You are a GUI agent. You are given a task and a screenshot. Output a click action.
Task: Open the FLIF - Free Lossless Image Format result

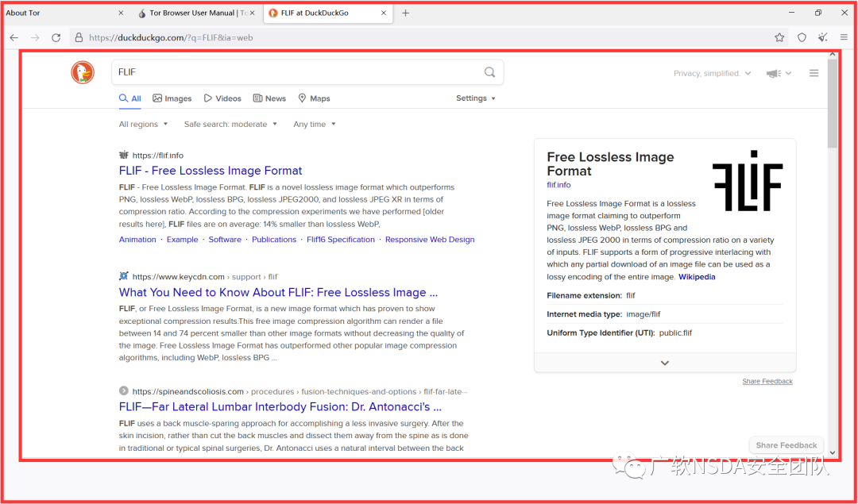211,171
